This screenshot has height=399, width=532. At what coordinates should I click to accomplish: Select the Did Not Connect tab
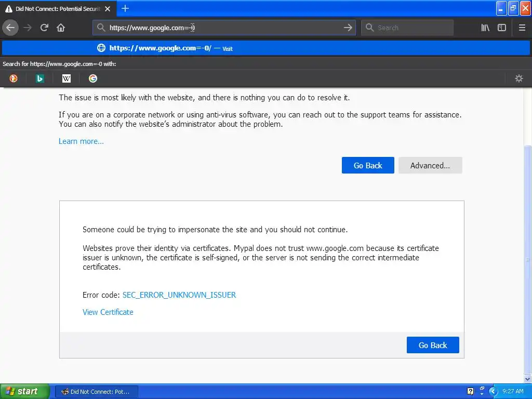(x=58, y=8)
